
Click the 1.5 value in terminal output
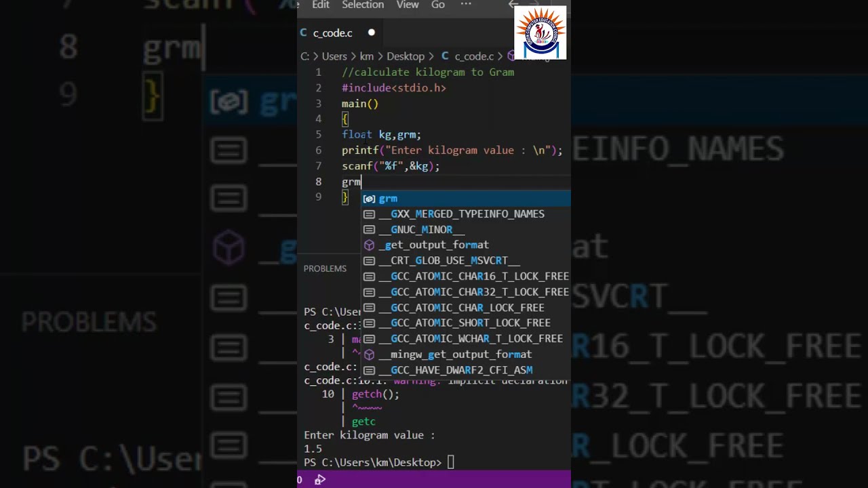(x=313, y=449)
